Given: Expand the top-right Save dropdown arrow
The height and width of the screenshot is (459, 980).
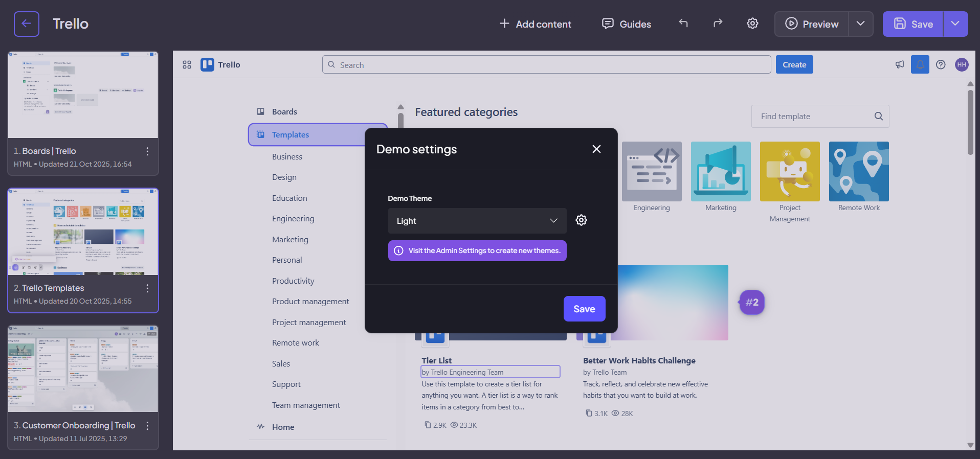Looking at the screenshot, I should coord(955,24).
